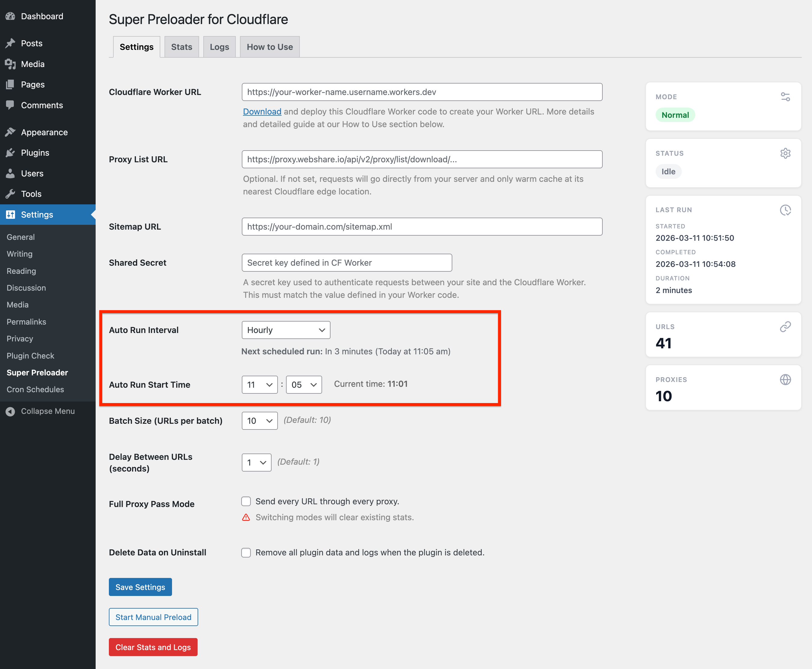The image size is (812, 669).
Task: Open the Auto Run Interval dropdown
Action: pyautogui.click(x=286, y=330)
